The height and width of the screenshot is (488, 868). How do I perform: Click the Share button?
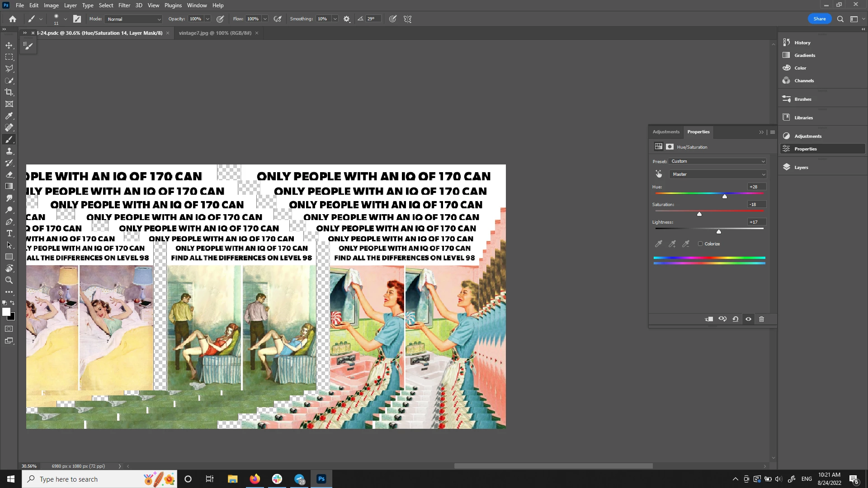click(819, 19)
